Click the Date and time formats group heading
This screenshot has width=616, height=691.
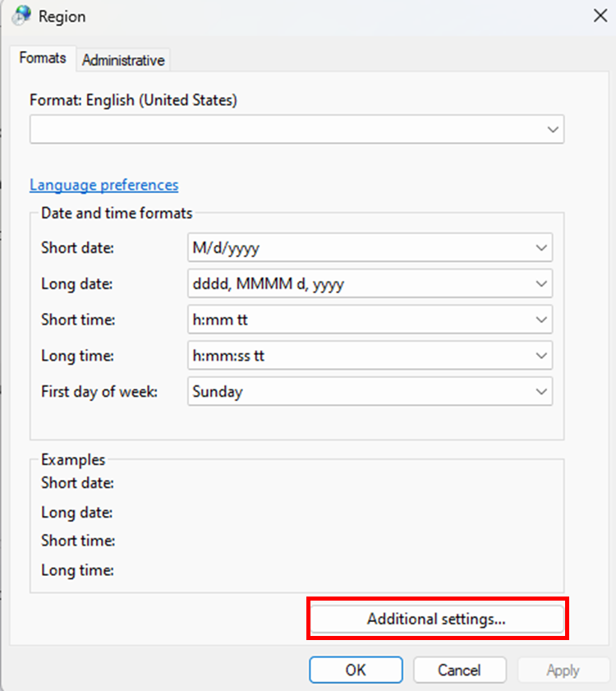pos(117,214)
